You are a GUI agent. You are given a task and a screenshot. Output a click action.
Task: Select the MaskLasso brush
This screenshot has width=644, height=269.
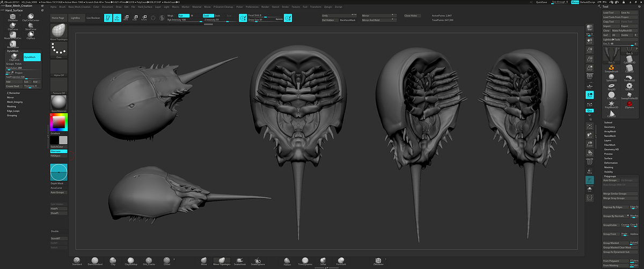[x=12, y=45]
